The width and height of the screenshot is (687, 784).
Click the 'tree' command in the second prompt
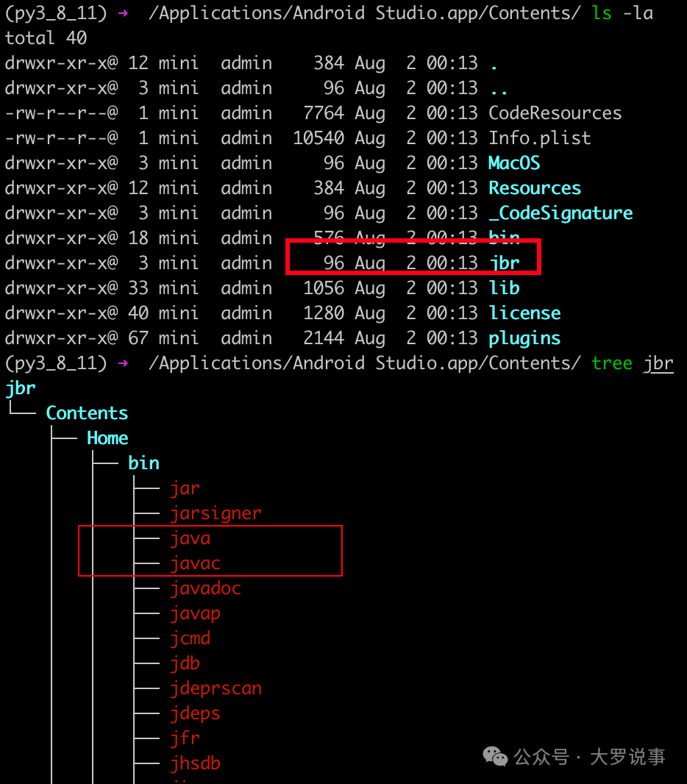click(612, 363)
